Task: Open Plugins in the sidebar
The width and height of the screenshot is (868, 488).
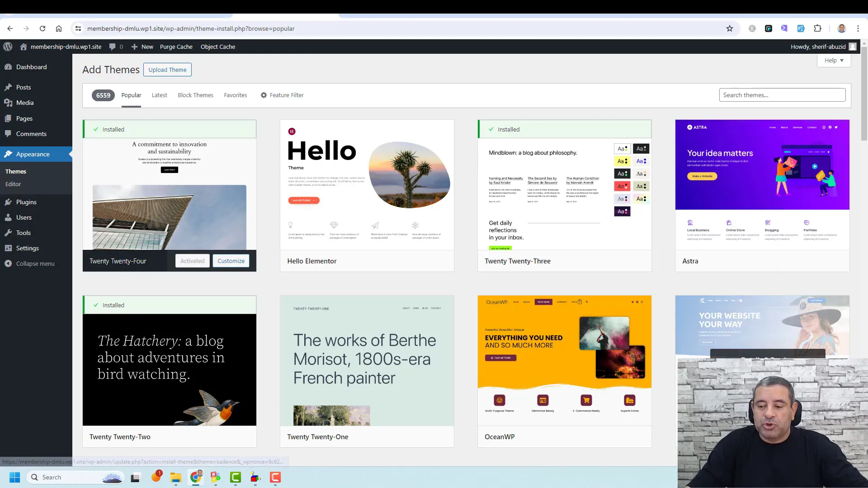Action: coord(36,202)
